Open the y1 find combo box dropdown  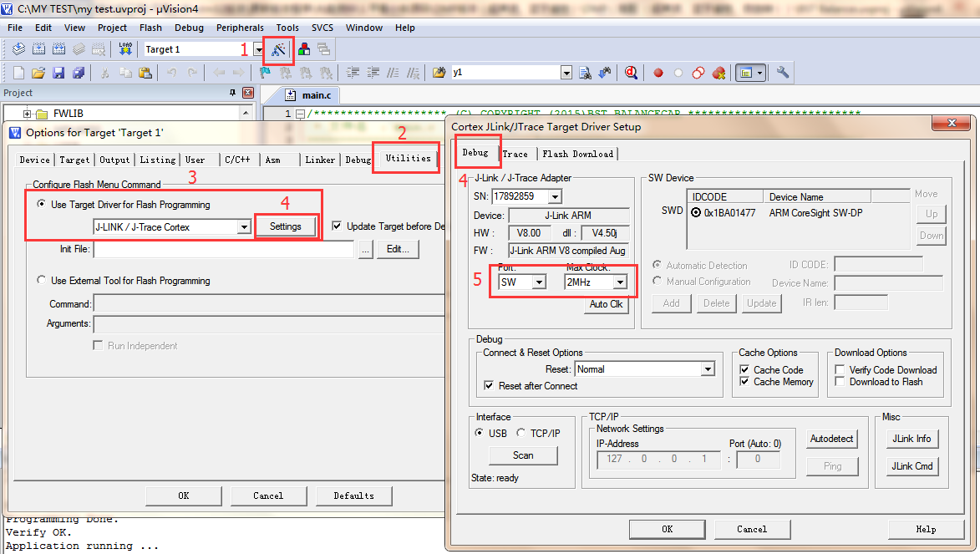[566, 73]
